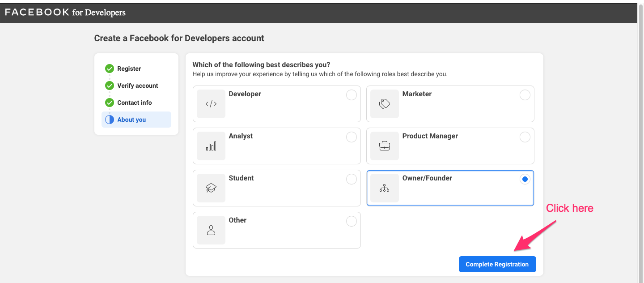Image resolution: width=644 pixels, height=283 pixels.
Task: Click the 'Create a Facebook for Developers account' heading
Action: (x=179, y=39)
